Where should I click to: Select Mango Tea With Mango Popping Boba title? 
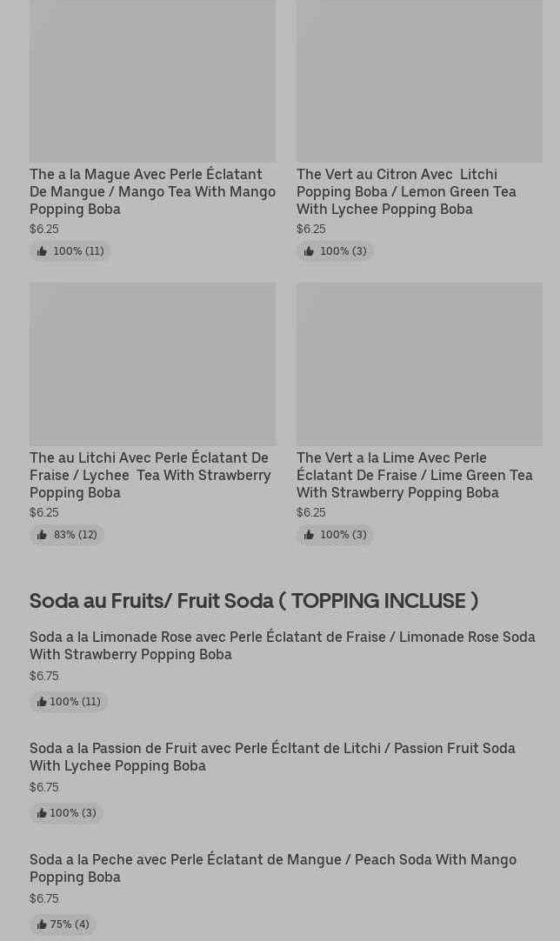point(152,191)
